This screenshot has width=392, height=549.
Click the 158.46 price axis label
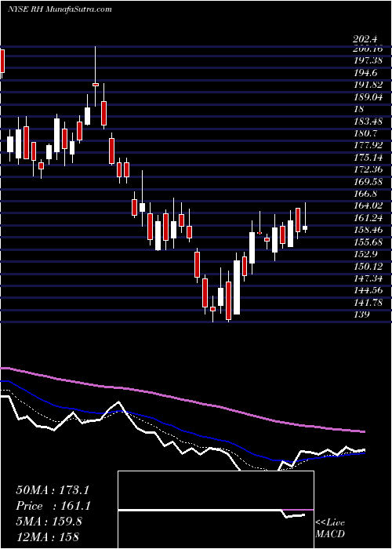(x=370, y=230)
